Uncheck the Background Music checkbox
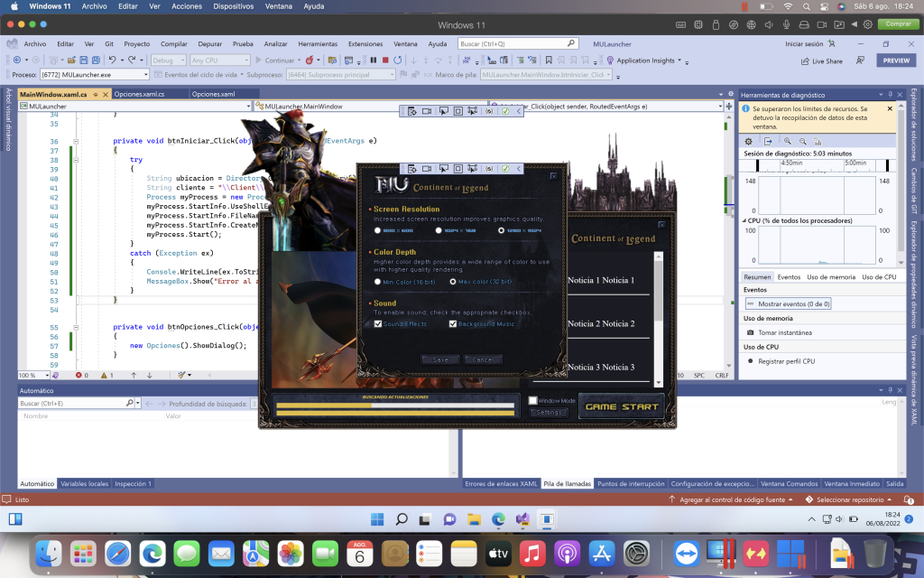Viewport: 924px width, 578px height. 453,324
